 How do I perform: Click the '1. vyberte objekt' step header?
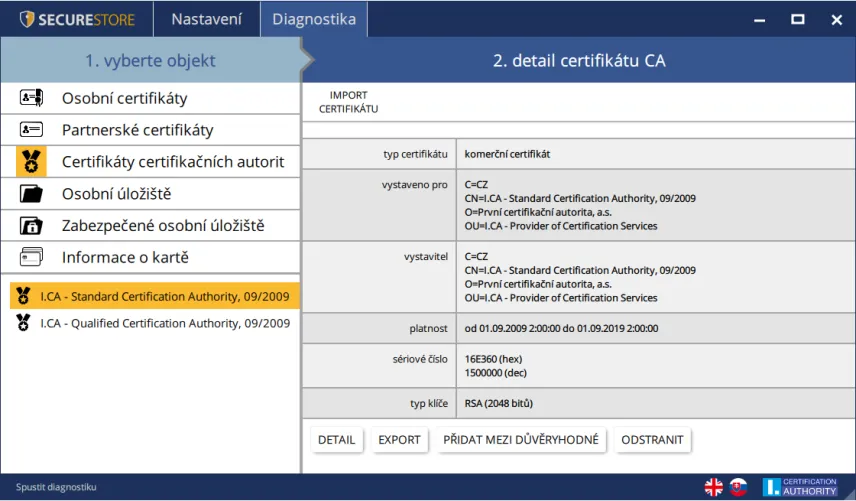coord(151,60)
